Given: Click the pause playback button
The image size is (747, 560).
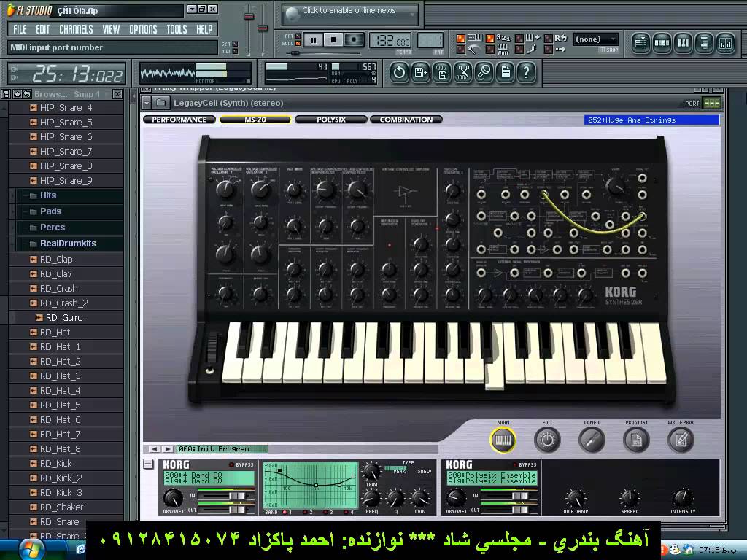Looking at the screenshot, I should (314, 40).
